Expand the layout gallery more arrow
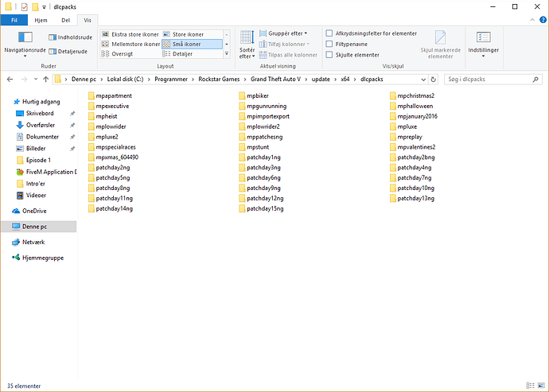The image size is (549, 392). coord(227,53)
